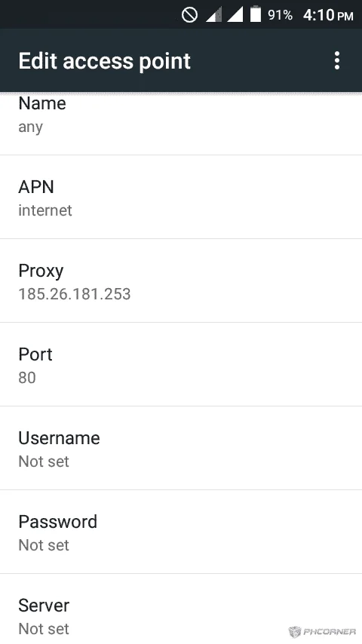The width and height of the screenshot is (362, 644).
Task: Tap the 185.26.181.253 proxy address value
Action: (x=75, y=294)
